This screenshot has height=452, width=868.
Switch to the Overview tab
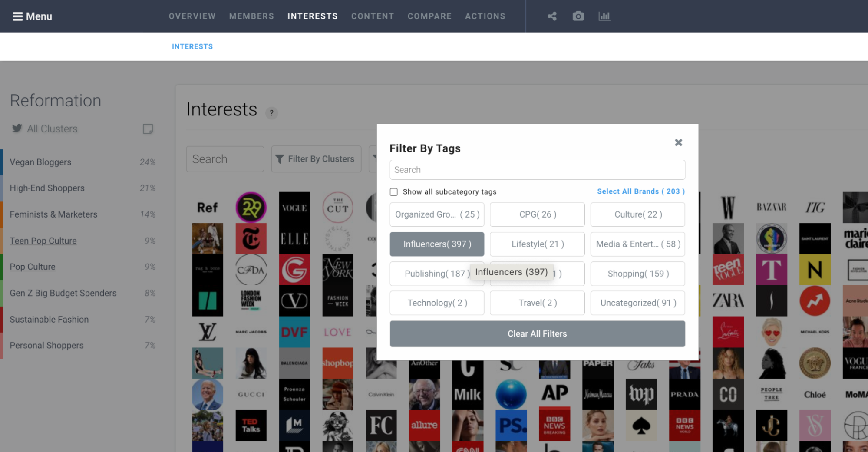[192, 16]
